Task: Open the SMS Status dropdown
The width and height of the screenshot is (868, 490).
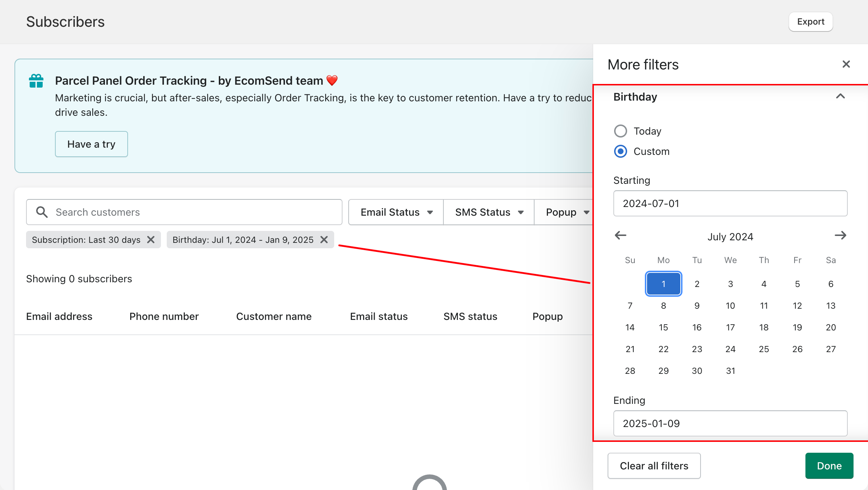Action: (489, 212)
